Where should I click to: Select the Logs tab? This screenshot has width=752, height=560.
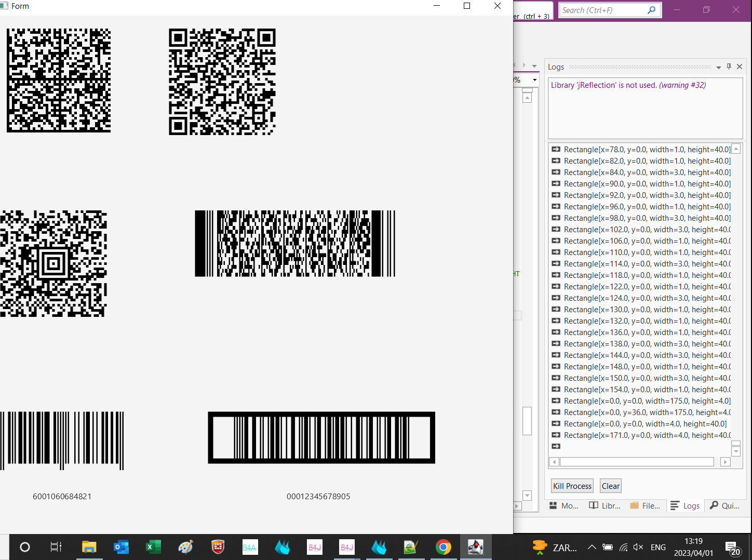pyautogui.click(x=685, y=505)
